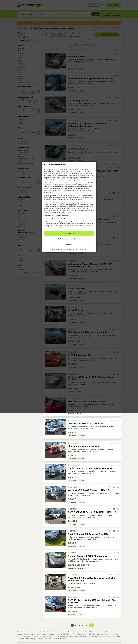Apply the Kilometerstand range with green arrow

tap(39, 91)
